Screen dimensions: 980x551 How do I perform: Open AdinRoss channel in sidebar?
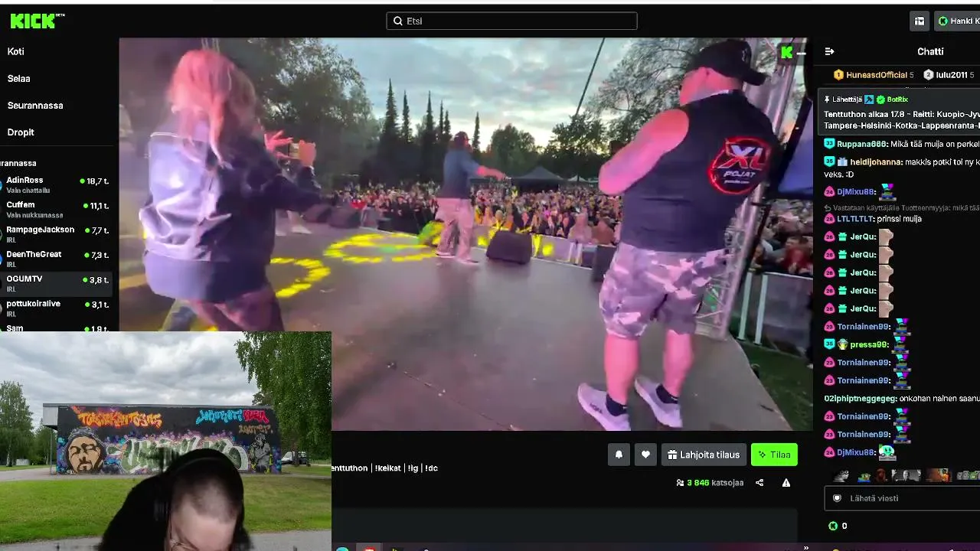pos(57,184)
